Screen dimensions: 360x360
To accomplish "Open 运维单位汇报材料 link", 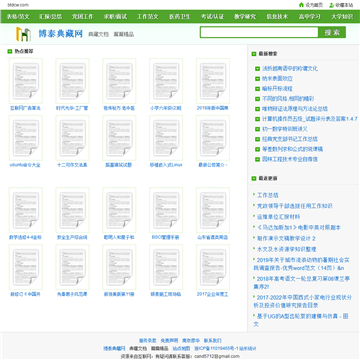I will 278,217.
